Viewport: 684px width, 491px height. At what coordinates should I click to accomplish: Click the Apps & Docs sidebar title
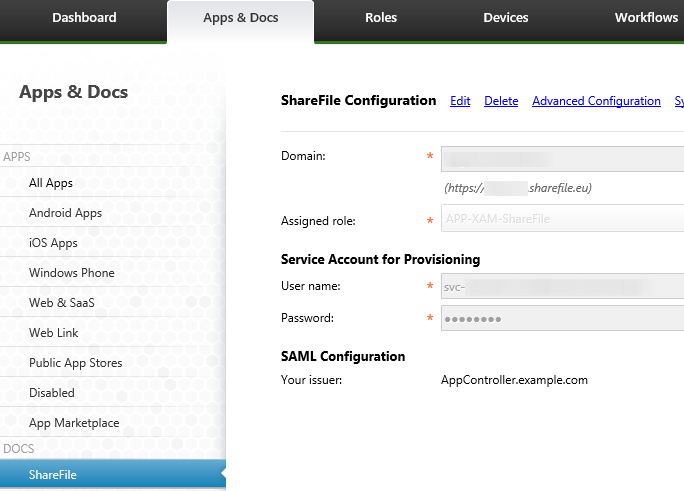tap(74, 92)
